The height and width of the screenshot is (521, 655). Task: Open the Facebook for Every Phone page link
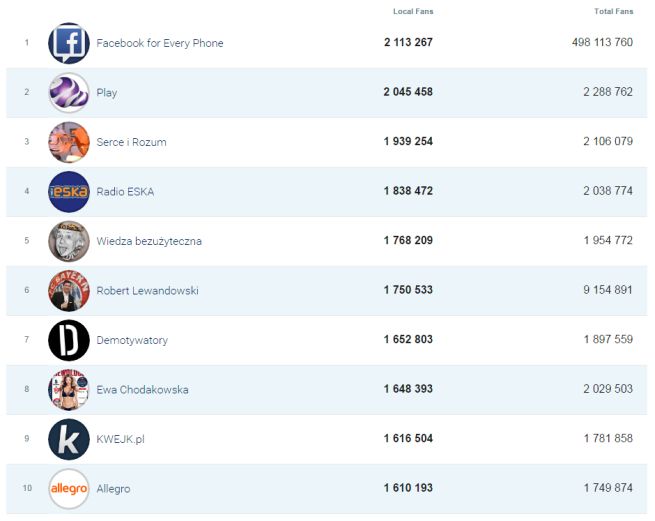(x=160, y=43)
